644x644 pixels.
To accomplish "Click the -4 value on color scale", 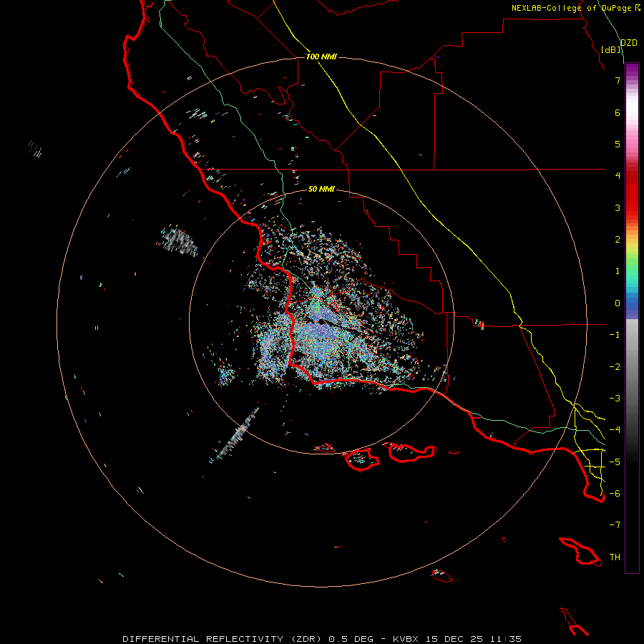I will tap(615, 430).
